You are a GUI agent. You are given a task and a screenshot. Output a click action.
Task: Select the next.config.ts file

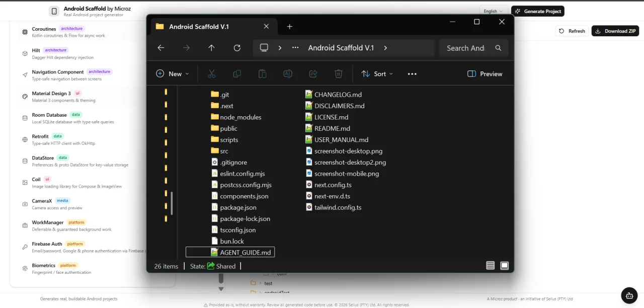click(x=329, y=185)
